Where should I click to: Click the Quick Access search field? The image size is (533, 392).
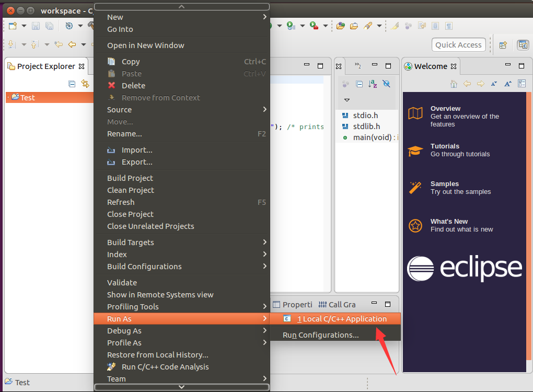tap(459, 45)
